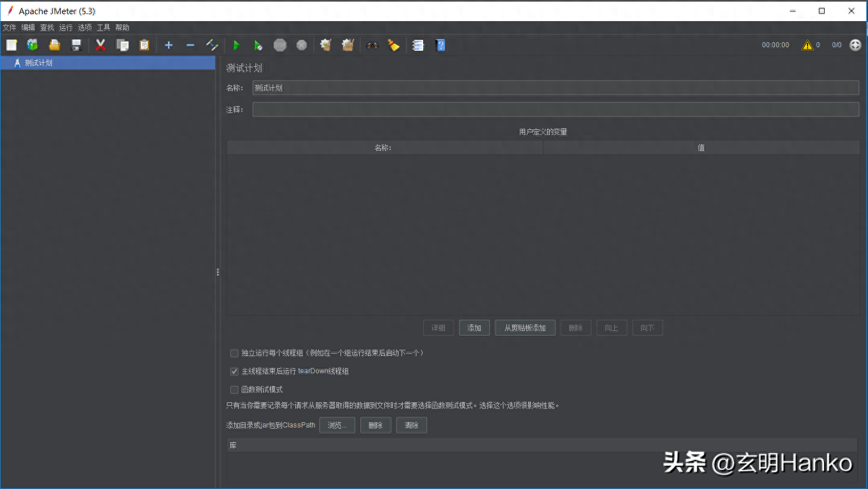Click the Open file folder icon

click(x=54, y=45)
